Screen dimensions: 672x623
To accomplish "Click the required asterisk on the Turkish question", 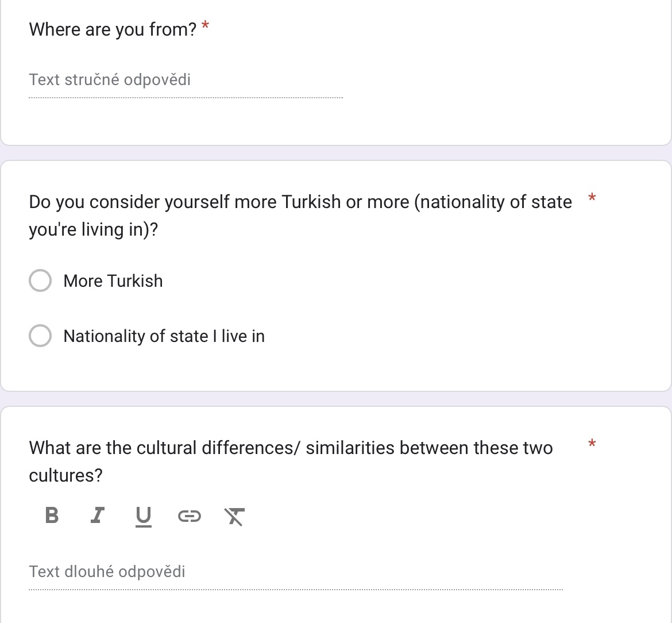I will (592, 198).
